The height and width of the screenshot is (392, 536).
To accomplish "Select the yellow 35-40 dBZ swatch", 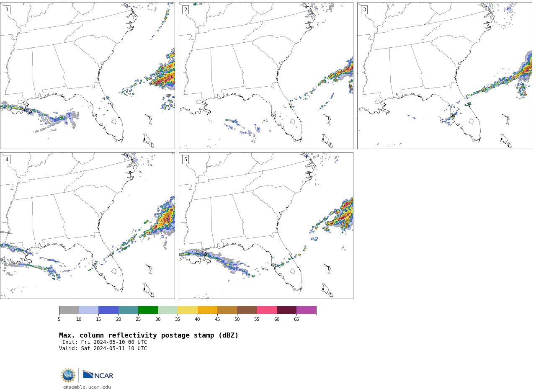I will (x=188, y=310).
